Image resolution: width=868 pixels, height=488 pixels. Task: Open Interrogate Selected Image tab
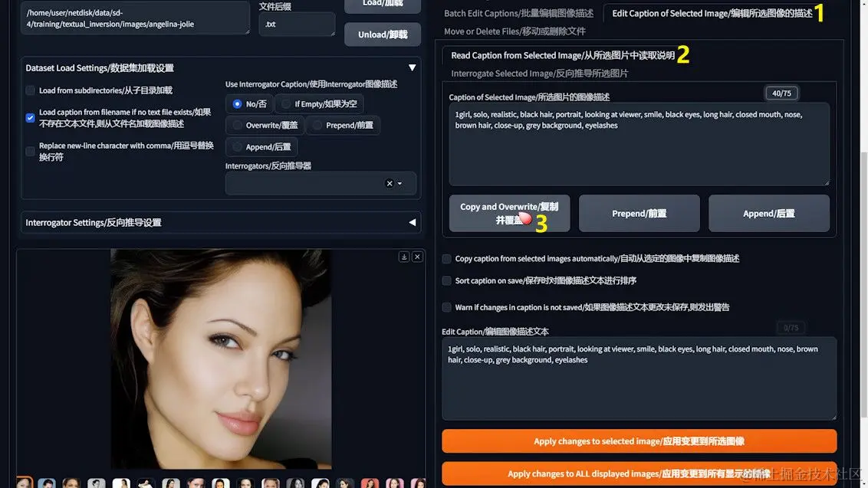pos(539,73)
